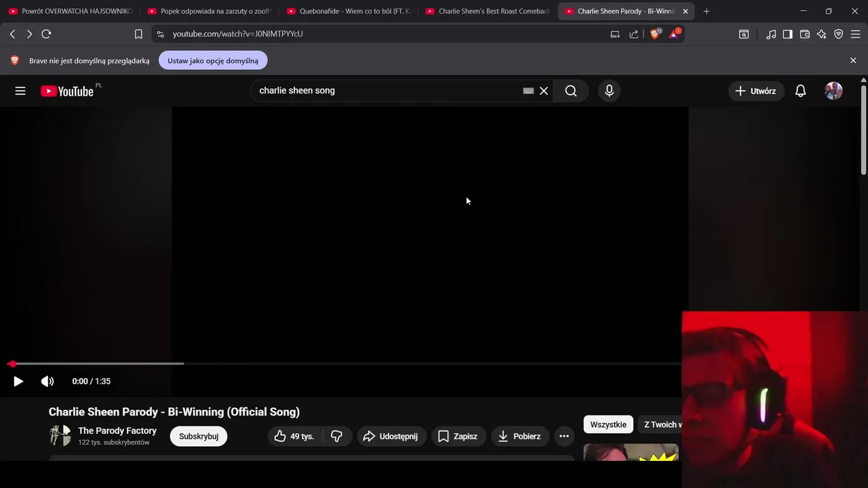Switch to the Popek odpowiada tab
The width and height of the screenshot is (868, 488).
point(209,12)
